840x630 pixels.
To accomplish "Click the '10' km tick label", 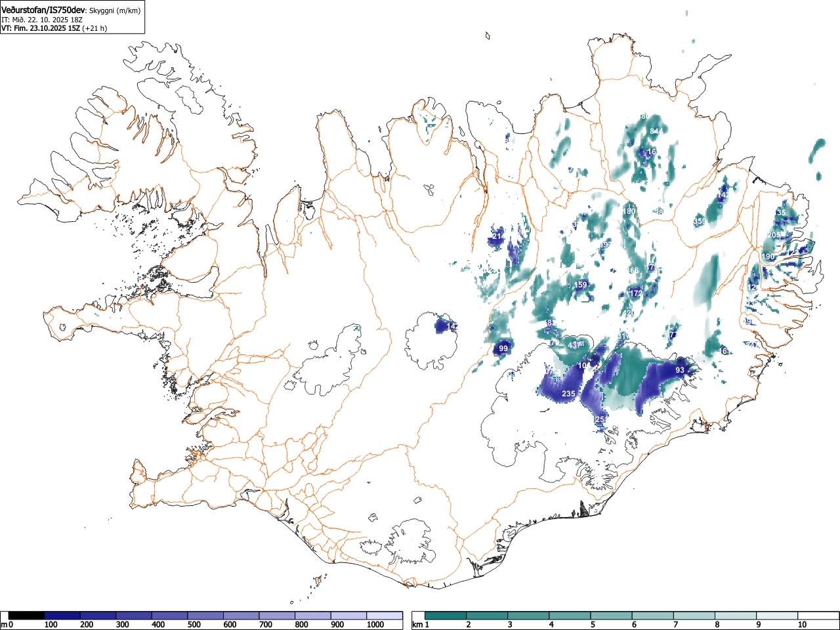I will [802, 625].
